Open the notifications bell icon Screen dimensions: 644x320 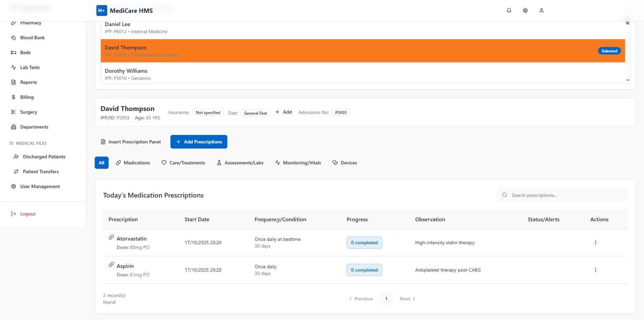pos(509,10)
